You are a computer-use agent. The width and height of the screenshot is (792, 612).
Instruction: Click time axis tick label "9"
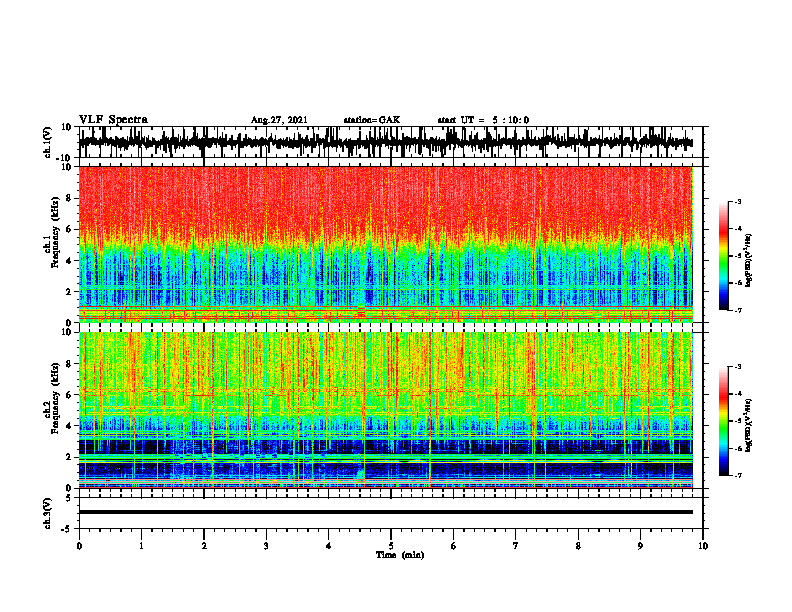[x=640, y=546]
